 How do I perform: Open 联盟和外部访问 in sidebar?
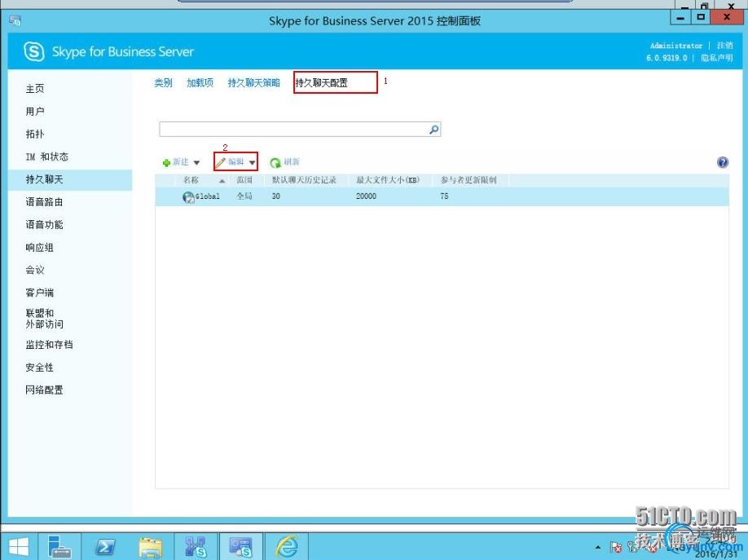click(44, 319)
